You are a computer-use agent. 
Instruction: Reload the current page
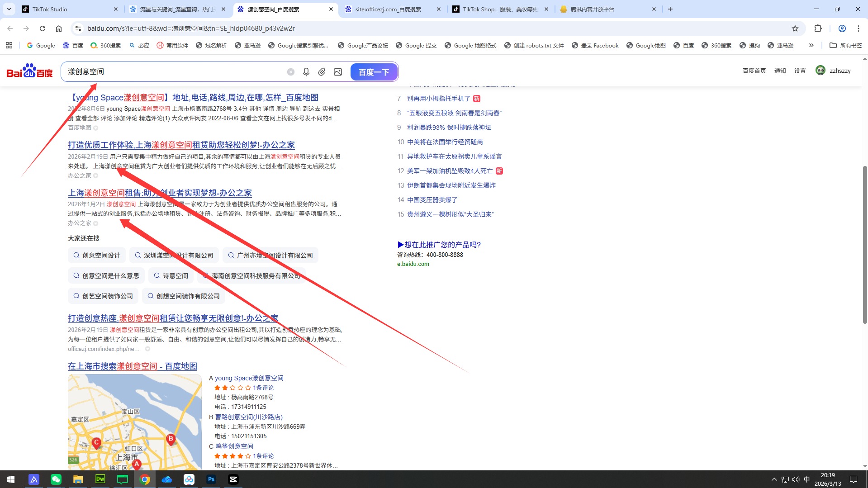click(43, 28)
